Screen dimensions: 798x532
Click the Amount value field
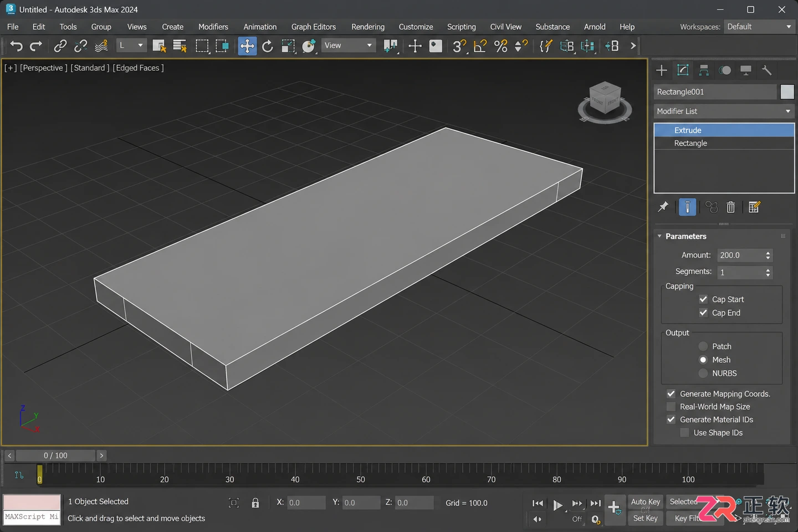[741, 255]
